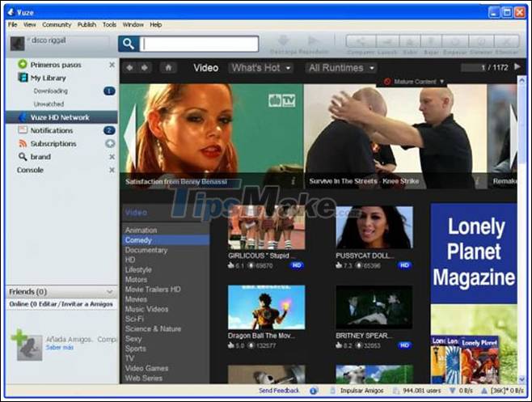Open the Help menu
Viewport: 532px width, 402px height.
156,25
